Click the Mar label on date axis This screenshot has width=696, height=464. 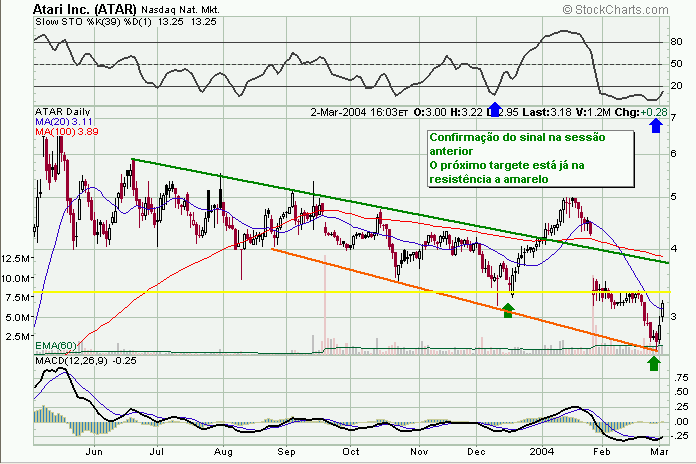pos(660,452)
